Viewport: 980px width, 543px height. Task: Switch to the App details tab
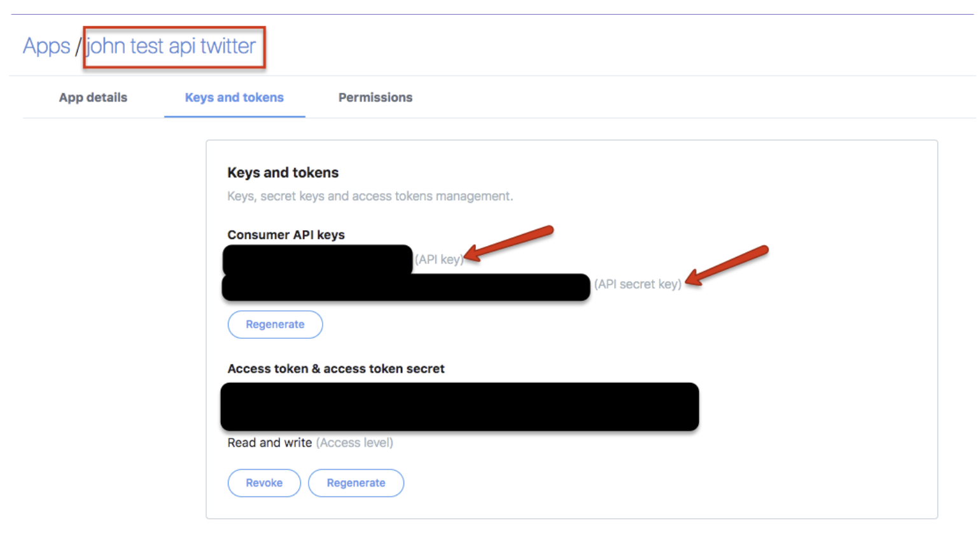click(93, 98)
